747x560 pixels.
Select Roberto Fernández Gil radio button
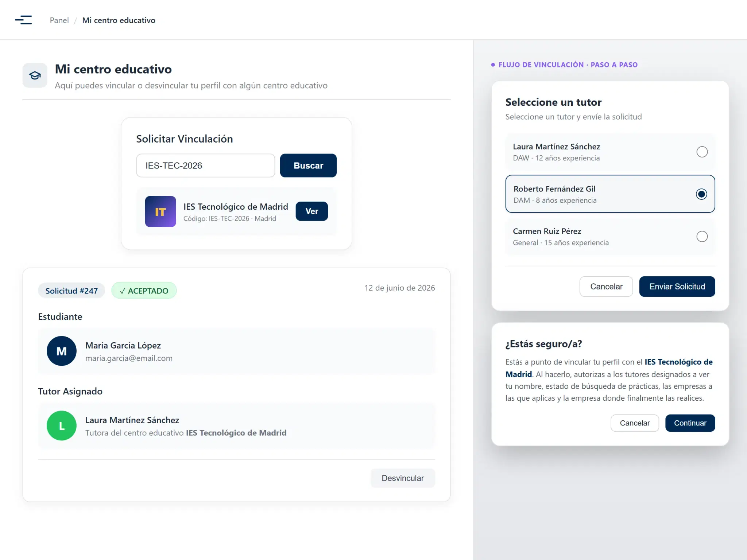(701, 194)
